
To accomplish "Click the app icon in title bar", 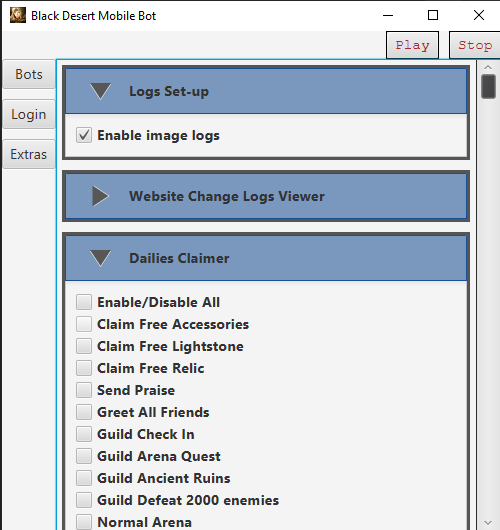I will coord(18,15).
